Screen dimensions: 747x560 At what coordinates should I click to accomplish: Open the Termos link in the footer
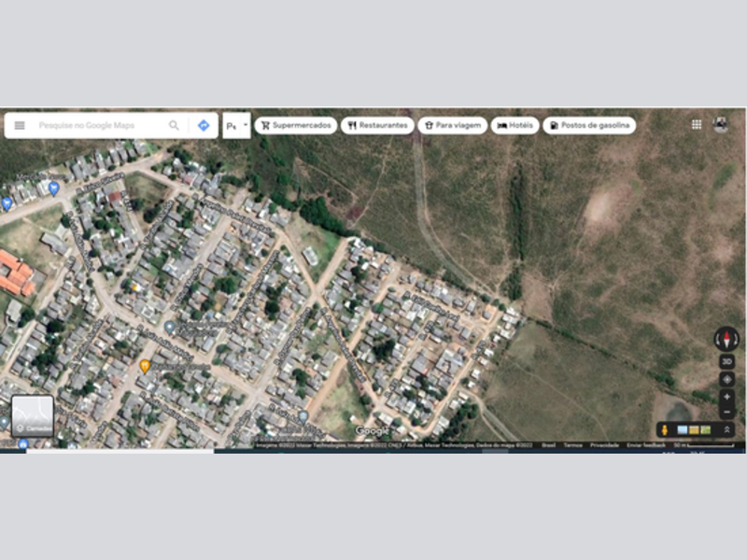(x=572, y=445)
